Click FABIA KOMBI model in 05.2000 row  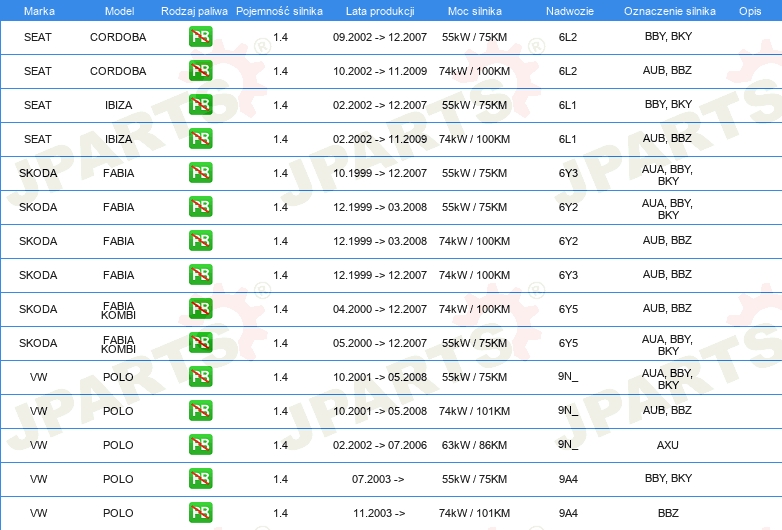pyautogui.click(x=118, y=344)
